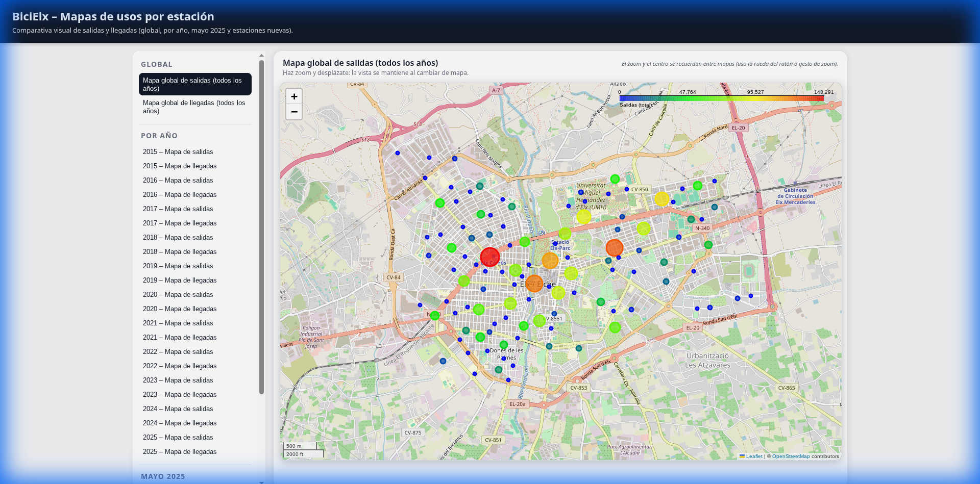The width and height of the screenshot is (980, 484).
Task: Open 2018 – Mapa de salidas
Action: [x=195, y=237]
